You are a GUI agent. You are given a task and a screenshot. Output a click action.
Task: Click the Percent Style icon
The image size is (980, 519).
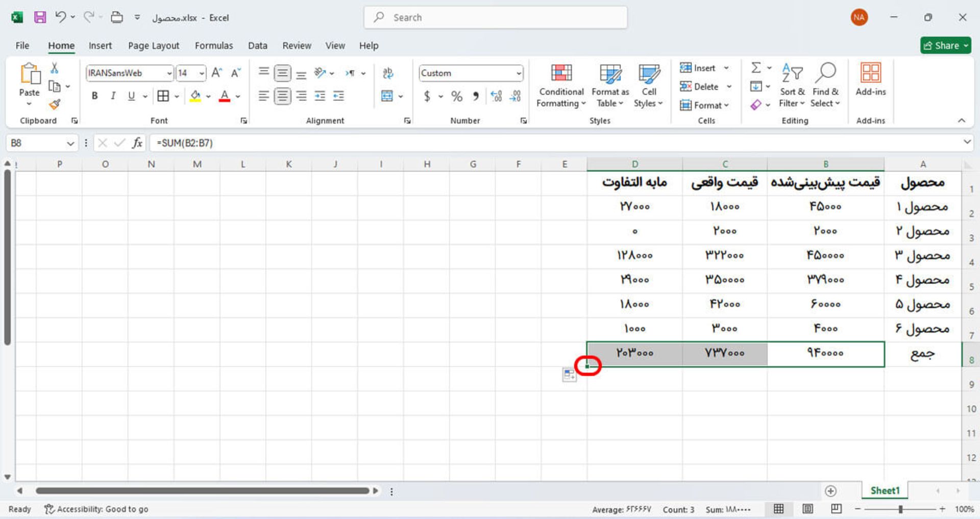(x=456, y=96)
